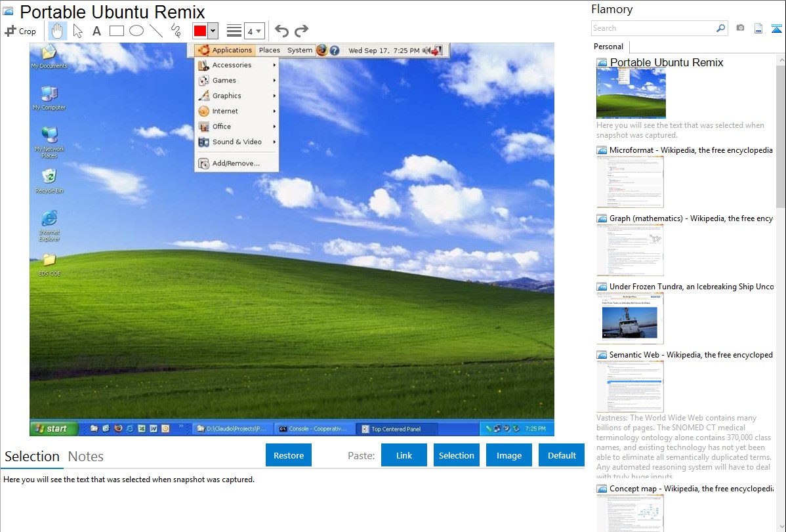Open the Applications menu in snapshot
The width and height of the screenshot is (786, 532).
(225, 50)
